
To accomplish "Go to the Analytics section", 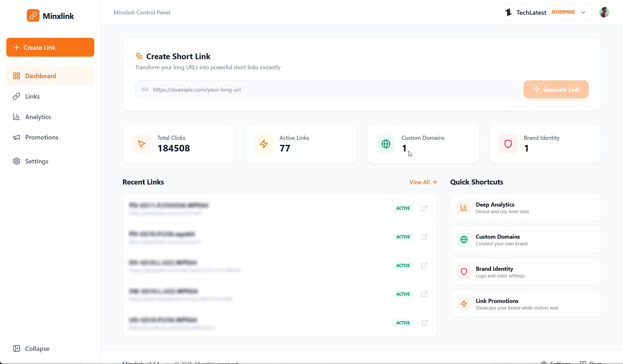I will pos(50,117).
